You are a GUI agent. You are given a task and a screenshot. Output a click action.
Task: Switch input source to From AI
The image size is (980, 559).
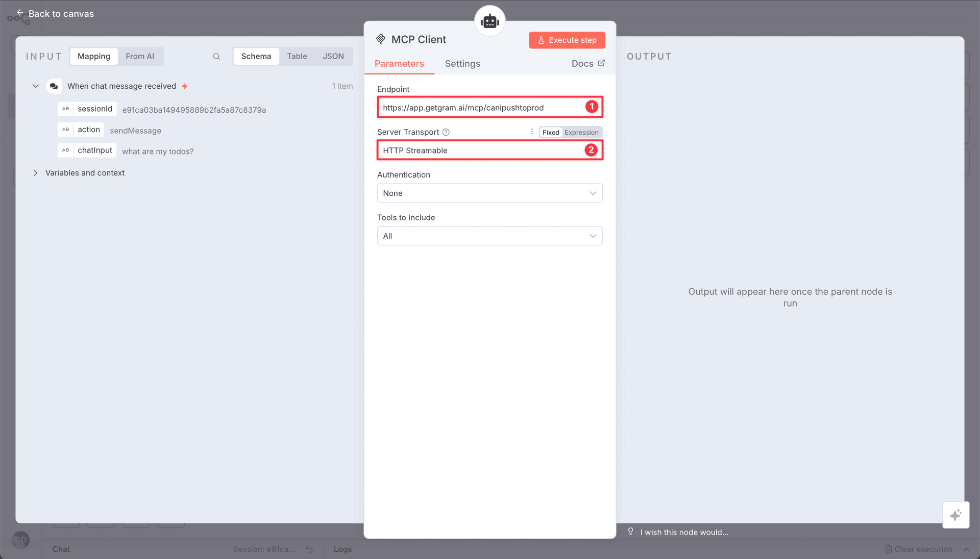click(140, 57)
